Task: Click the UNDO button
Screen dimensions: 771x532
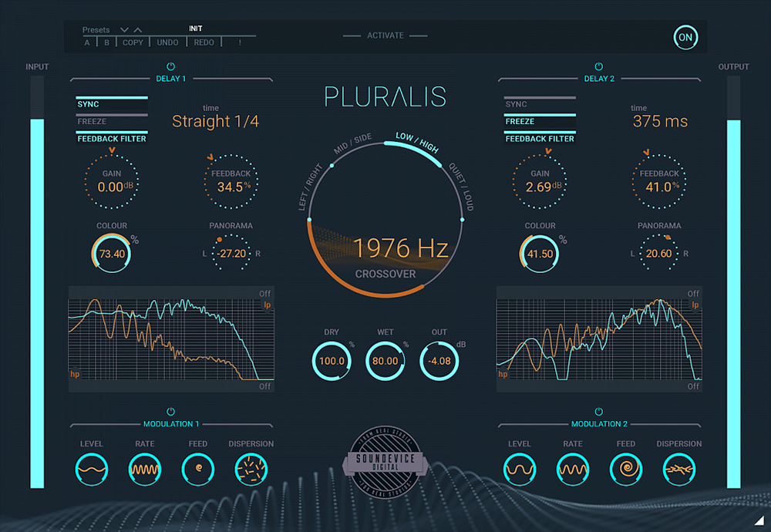Action: click(x=167, y=42)
